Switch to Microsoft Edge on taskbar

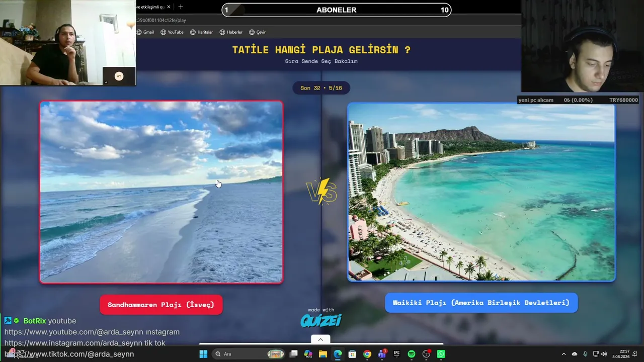click(338, 354)
